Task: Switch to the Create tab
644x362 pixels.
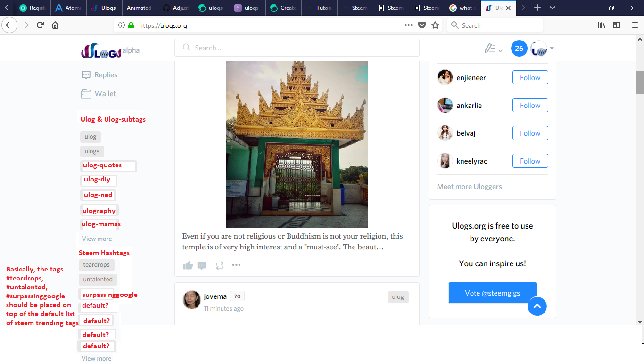Action: coord(283,8)
